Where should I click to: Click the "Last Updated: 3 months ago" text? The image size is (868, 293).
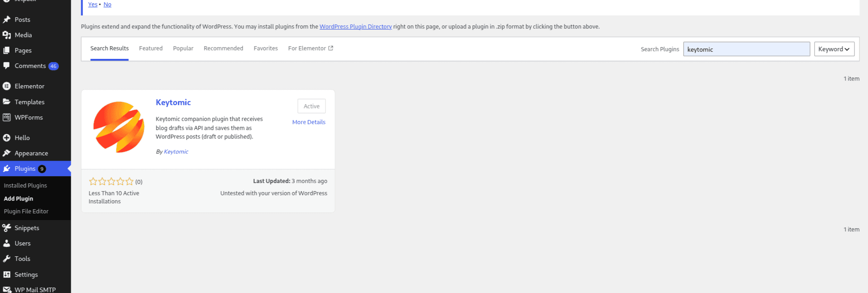(290, 181)
